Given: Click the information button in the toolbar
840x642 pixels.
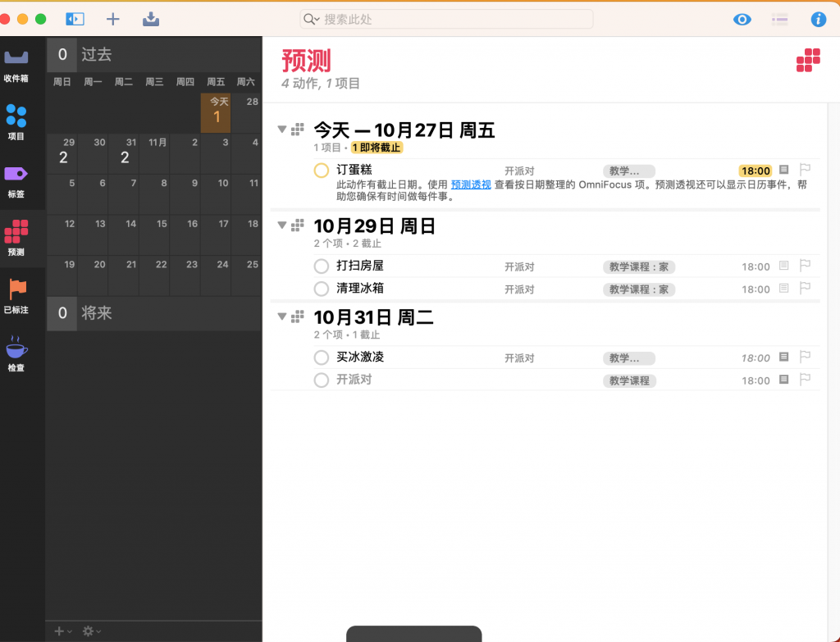Looking at the screenshot, I should tap(818, 19).
